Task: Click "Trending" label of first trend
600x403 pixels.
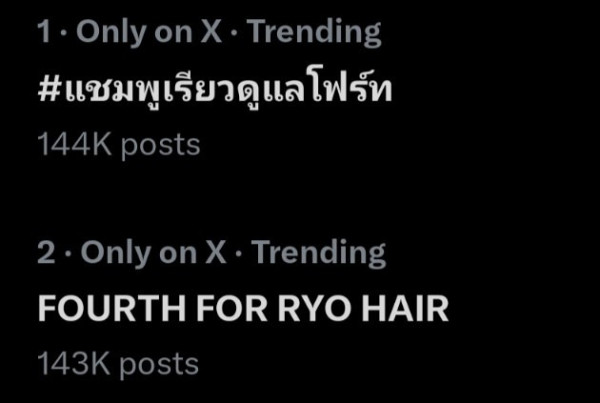Action: tap(313, 33)
